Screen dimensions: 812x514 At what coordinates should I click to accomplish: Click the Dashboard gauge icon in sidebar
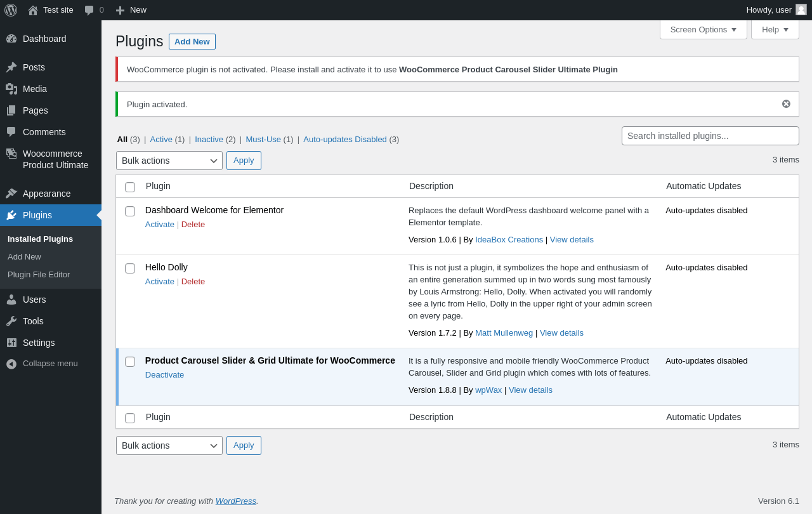[x=11, y=39]
